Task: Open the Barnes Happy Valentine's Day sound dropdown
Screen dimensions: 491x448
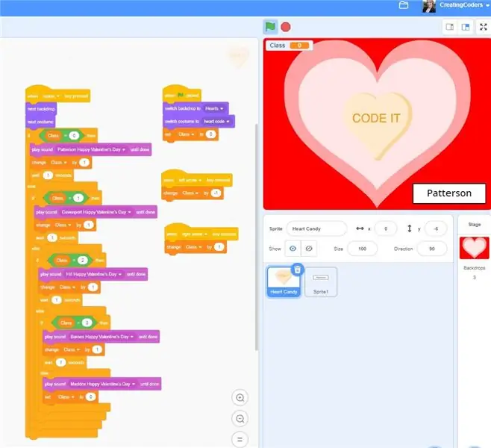Action: pos(101,337)
